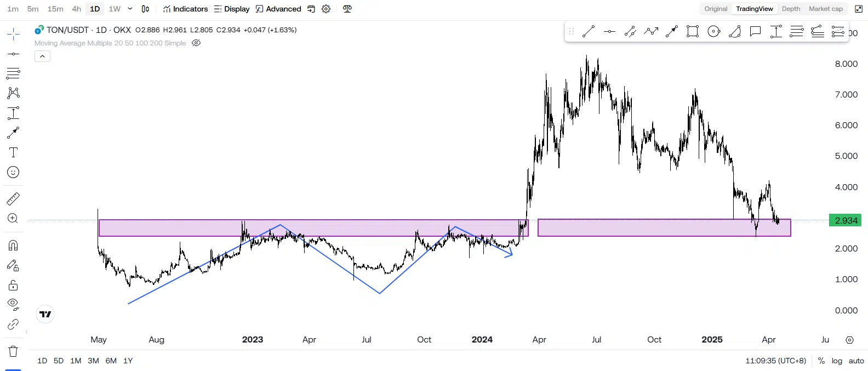Switch to the Depth chart tab
Screen dimensions: 868x371
791,9
